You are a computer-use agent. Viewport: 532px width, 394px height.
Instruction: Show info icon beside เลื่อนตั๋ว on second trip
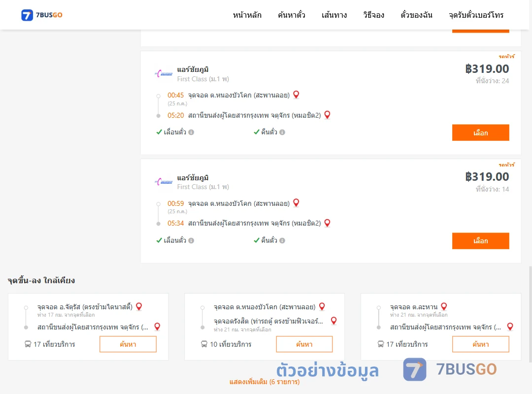(191, 241)
